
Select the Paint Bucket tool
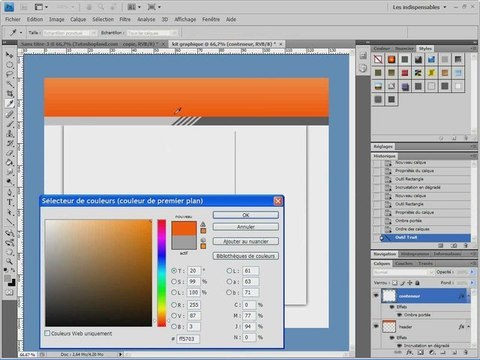pos(10,163)
